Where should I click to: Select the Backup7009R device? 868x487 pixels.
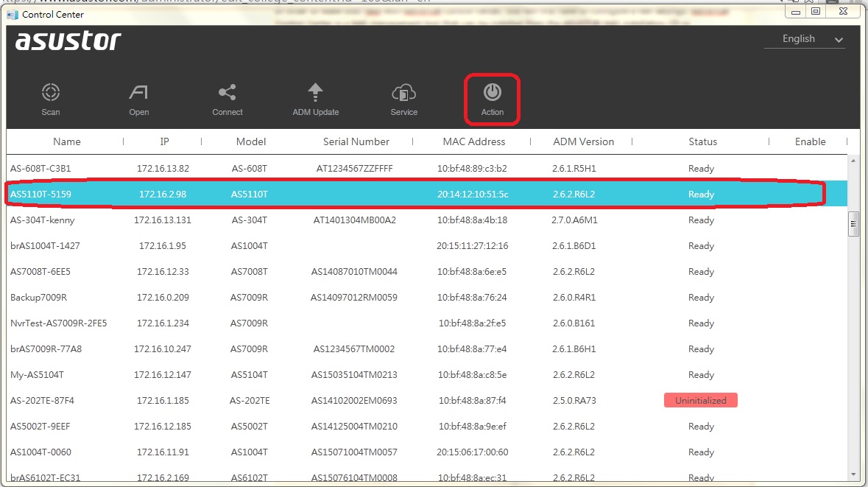[x=39, y=298]
